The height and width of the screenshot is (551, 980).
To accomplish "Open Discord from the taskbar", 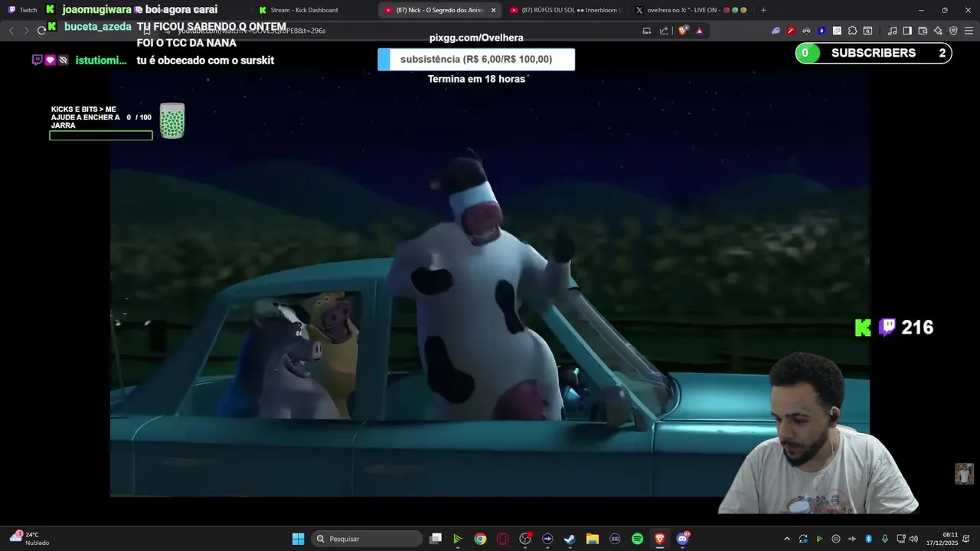I will coord(682,539).
